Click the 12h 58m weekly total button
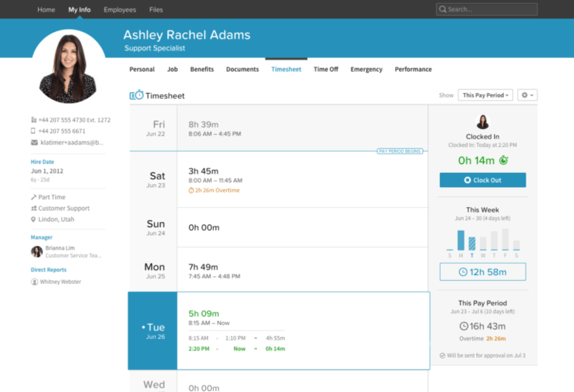The image size is (574, 392). [x=483, y=272]
